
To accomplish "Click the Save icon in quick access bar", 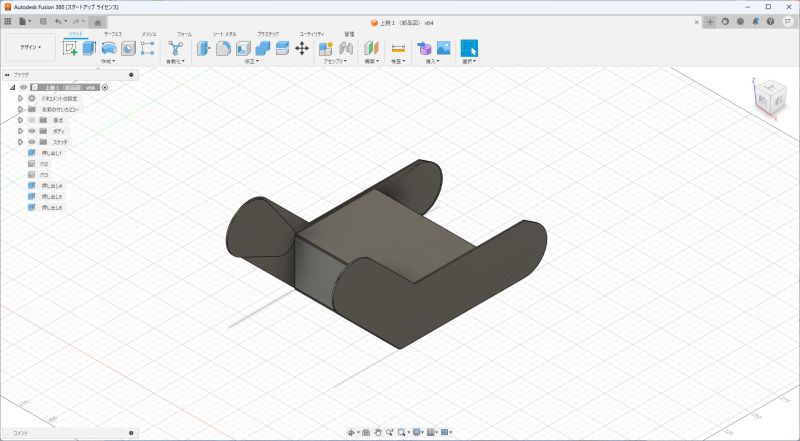I will (43, 22).
